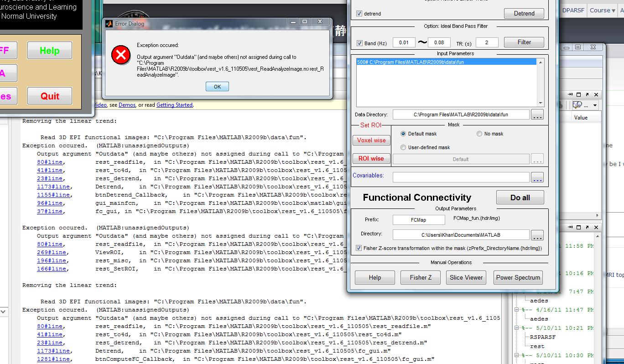
Task: Toggle Fisher Z-score transformation checkbox
Action: click(x=359, y=248)
